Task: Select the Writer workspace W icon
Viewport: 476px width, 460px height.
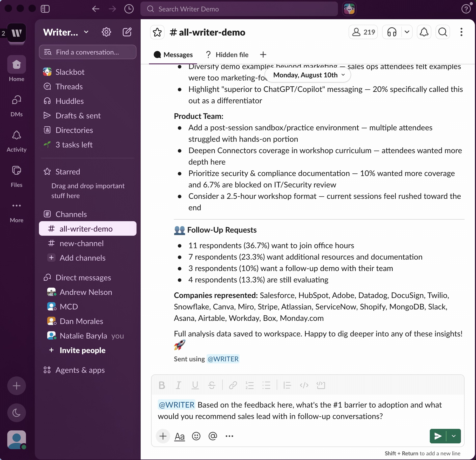Action: click(x=17, y=33)
